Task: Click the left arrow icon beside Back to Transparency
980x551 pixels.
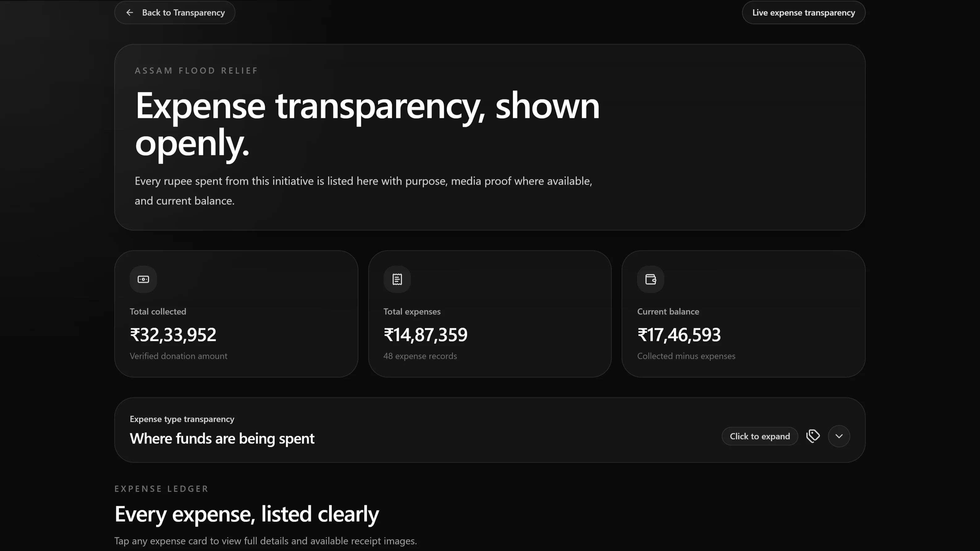Action: pyautogui.click(x=130, y=13)
